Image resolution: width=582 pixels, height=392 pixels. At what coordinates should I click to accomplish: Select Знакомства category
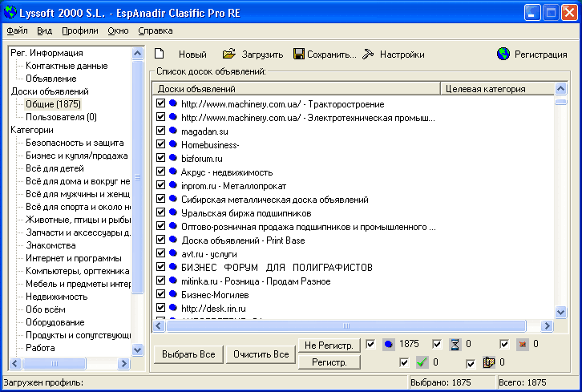51,245
